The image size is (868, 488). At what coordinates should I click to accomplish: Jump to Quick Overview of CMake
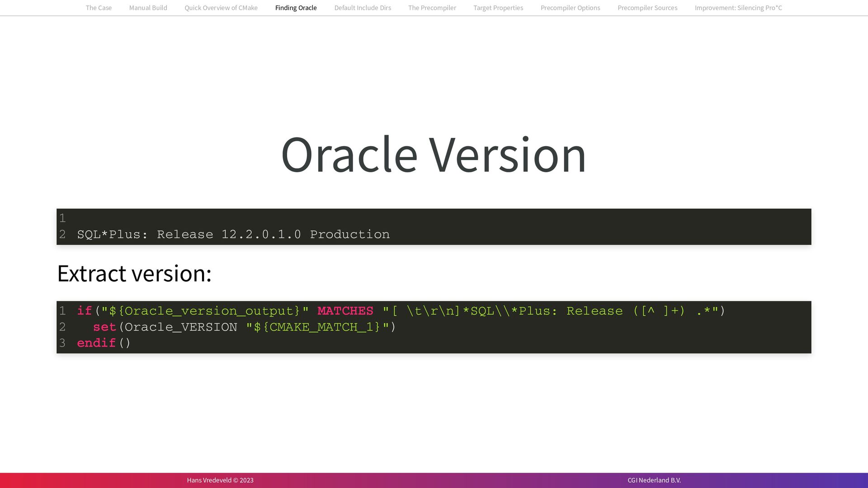pyautogui.click(x=221, y=8)
